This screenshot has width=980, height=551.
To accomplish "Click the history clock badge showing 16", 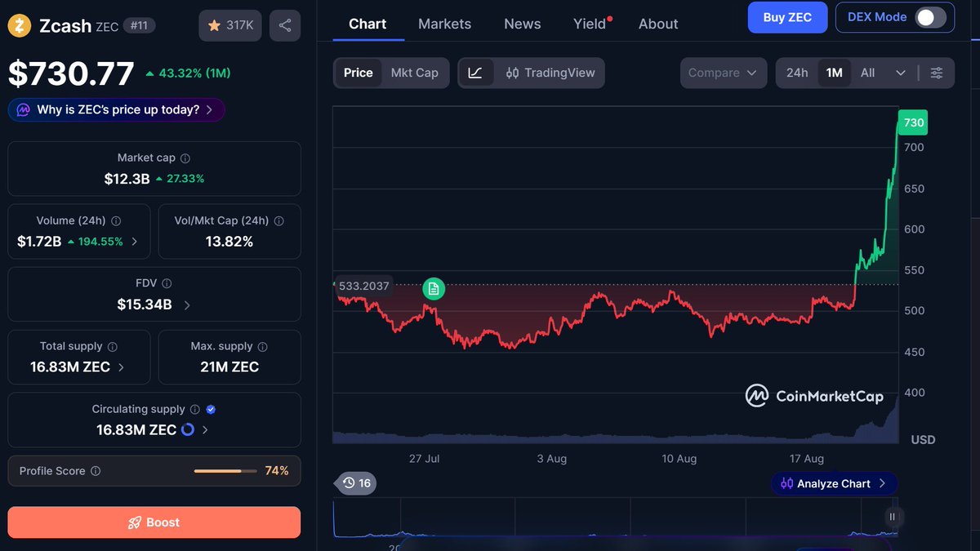I will pyautogui.click(x=356, y=483).
